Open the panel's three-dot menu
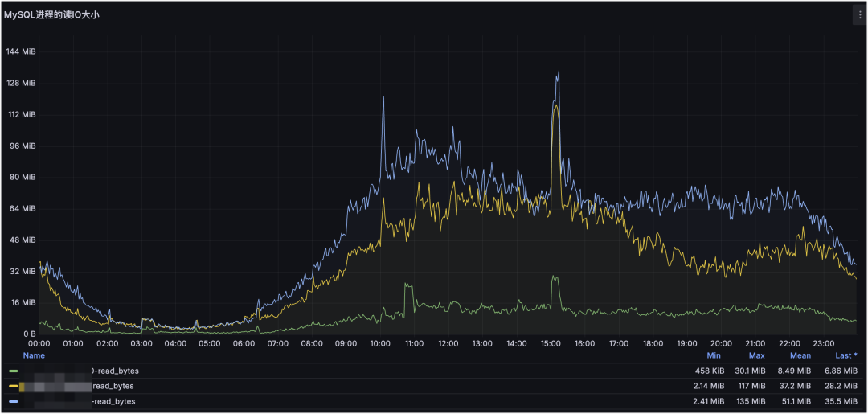The height and width of the screenshot is (414, 868). point(859,15)
